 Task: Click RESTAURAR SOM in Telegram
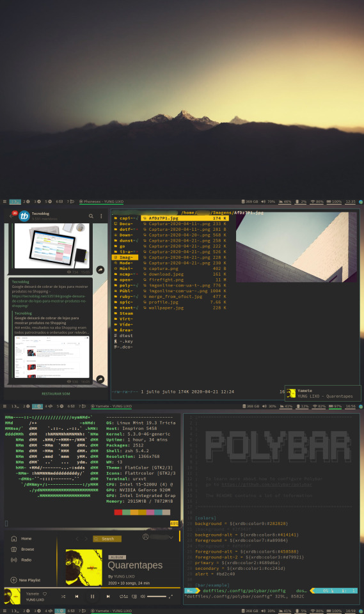(56, 393)
